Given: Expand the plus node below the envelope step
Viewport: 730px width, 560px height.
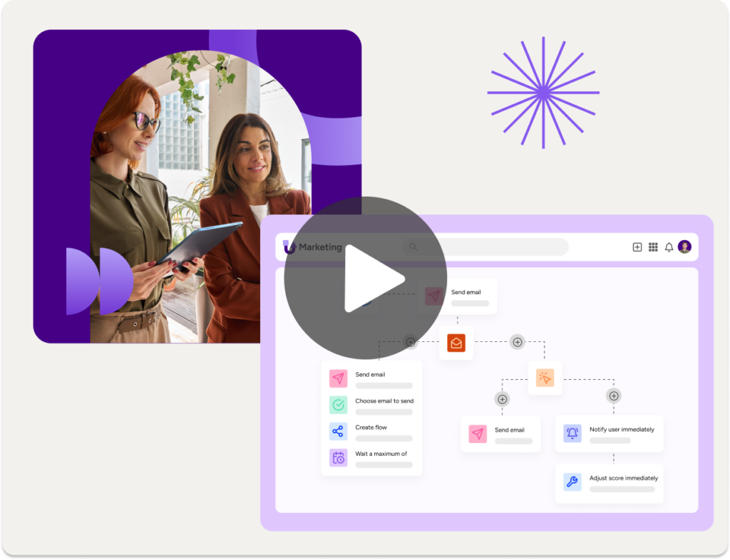Looking at the screenshot, I should click(x=518, y=342).
